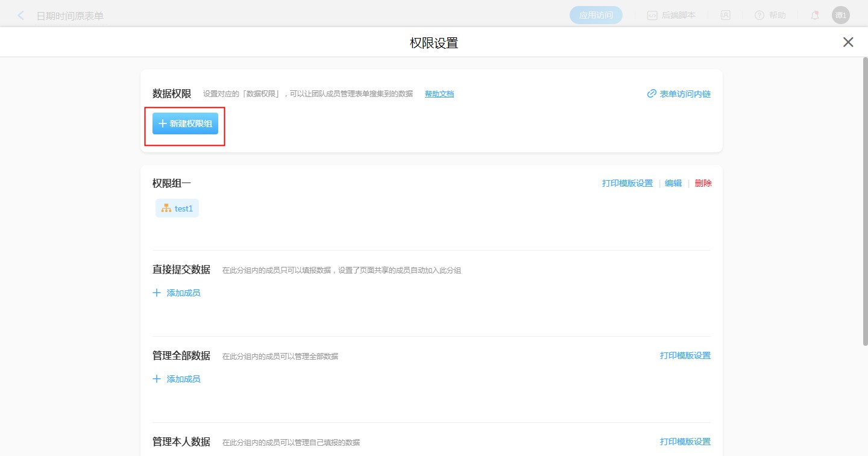Open the 帮助文档 link
The width and height of the screenshot is (868, 456).
tap(439, 94)
